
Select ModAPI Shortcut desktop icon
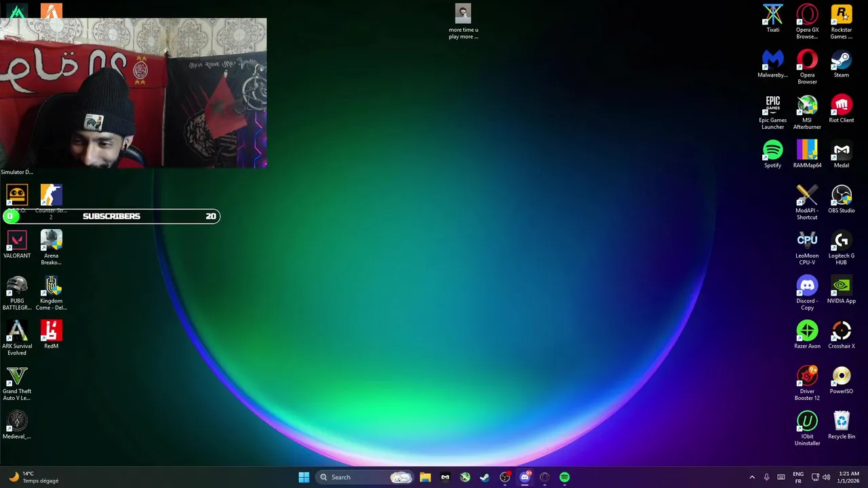pyautogui.click(x=807, y=203)
